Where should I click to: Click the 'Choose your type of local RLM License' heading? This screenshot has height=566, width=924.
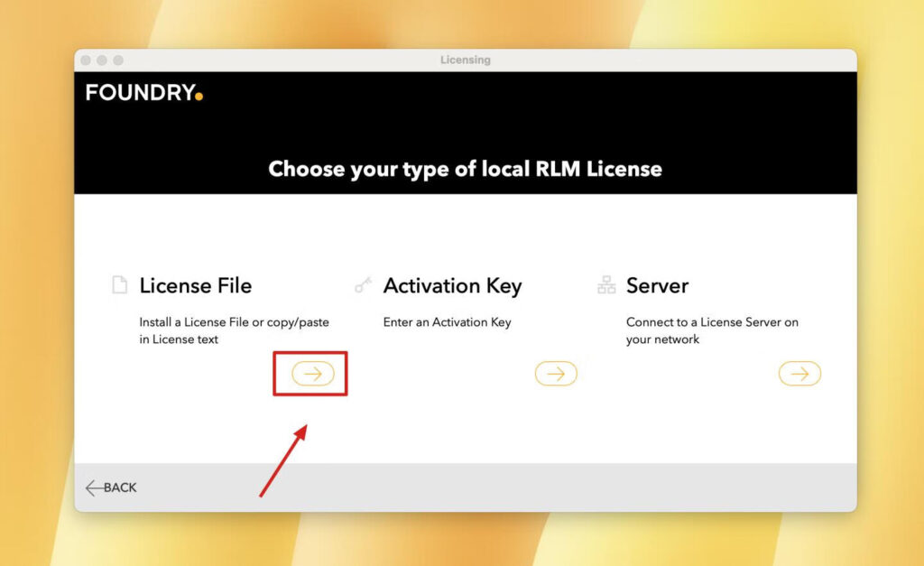pos(465,169)
